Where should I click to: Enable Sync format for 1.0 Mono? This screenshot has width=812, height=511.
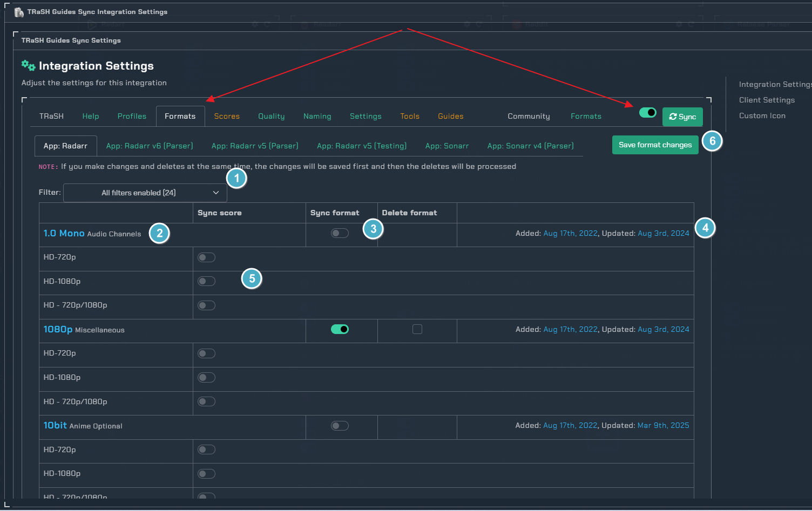(340, 233)
